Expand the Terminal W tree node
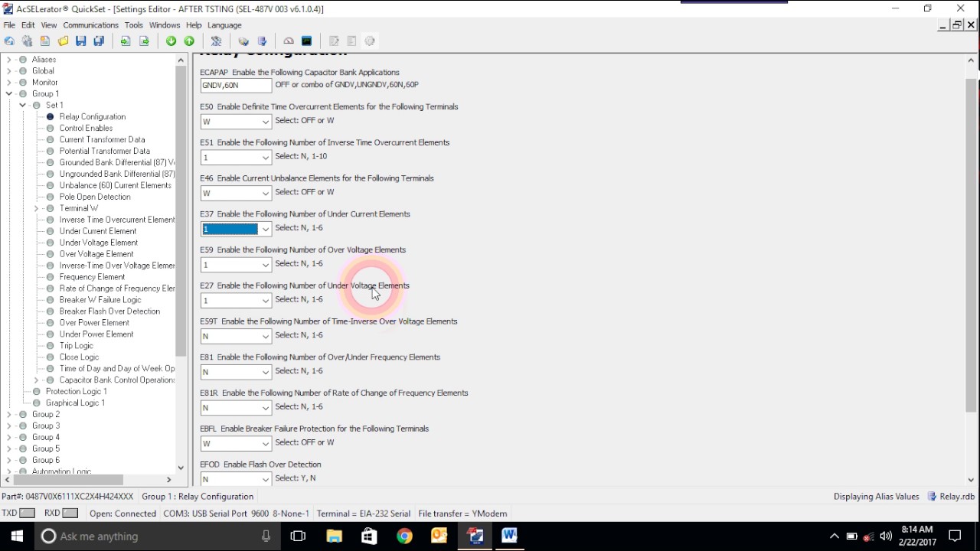 tap(36, 208)
